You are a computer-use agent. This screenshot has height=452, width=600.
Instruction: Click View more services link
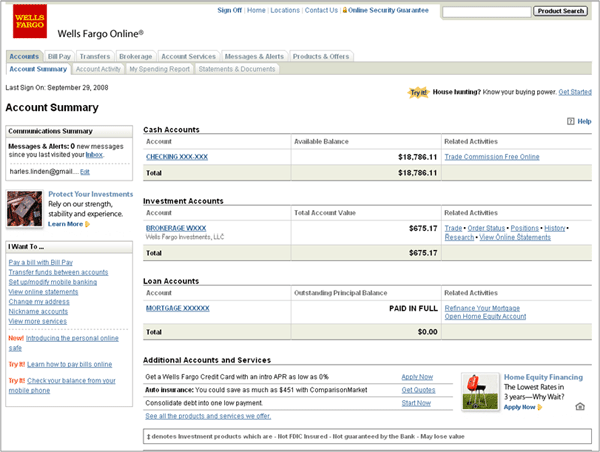pyautogui.click(x=38, y=321)
